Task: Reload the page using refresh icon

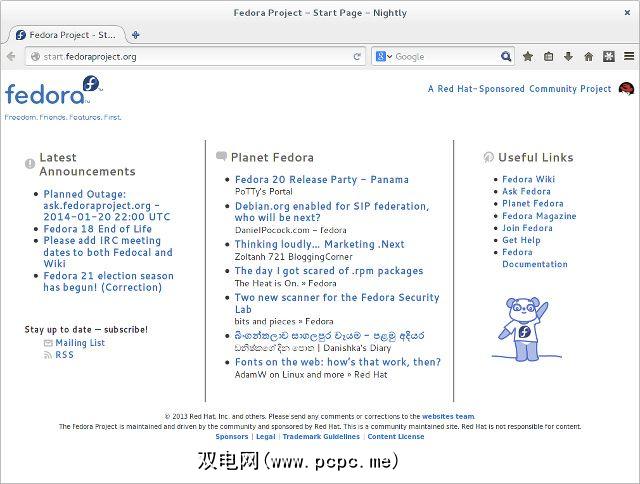Action: [x=357, y=56]
